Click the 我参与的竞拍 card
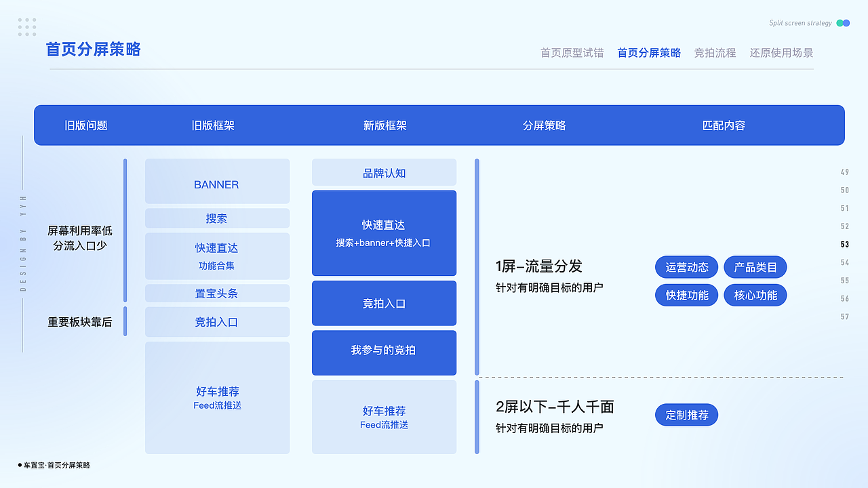This screenshot has width=868, height=488. 384,352
